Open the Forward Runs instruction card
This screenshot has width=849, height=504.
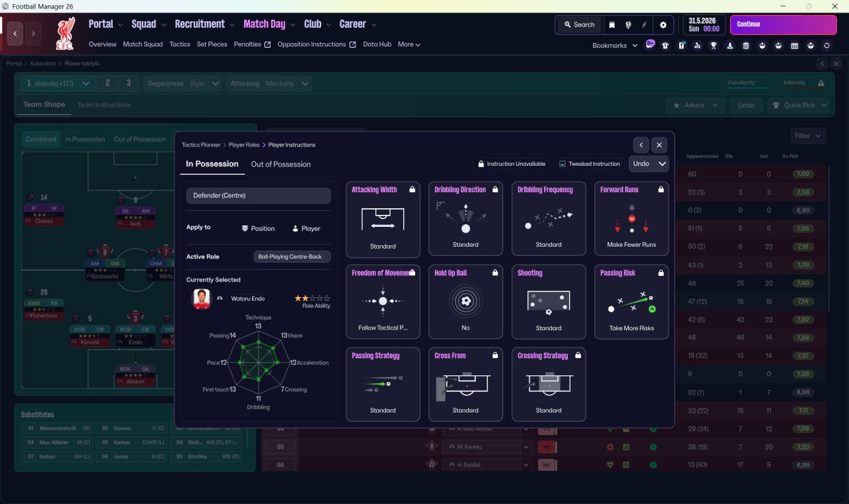tap(631, 219)
